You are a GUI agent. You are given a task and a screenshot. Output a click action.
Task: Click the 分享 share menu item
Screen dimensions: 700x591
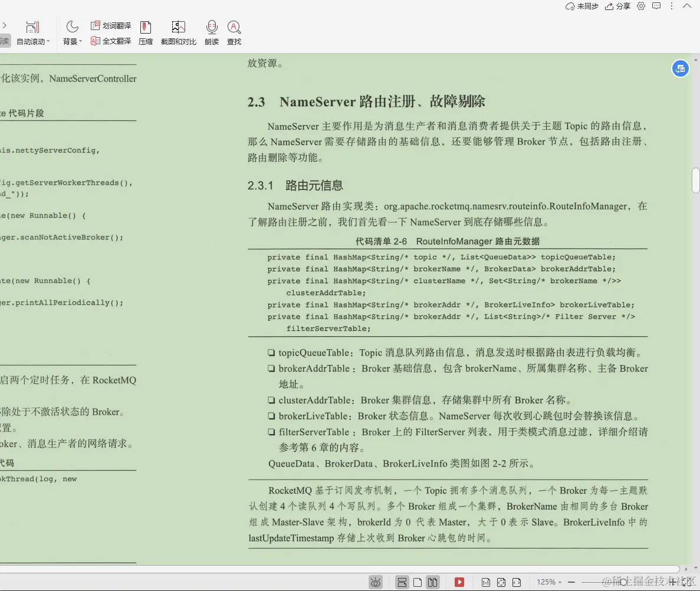click(617, 6)
